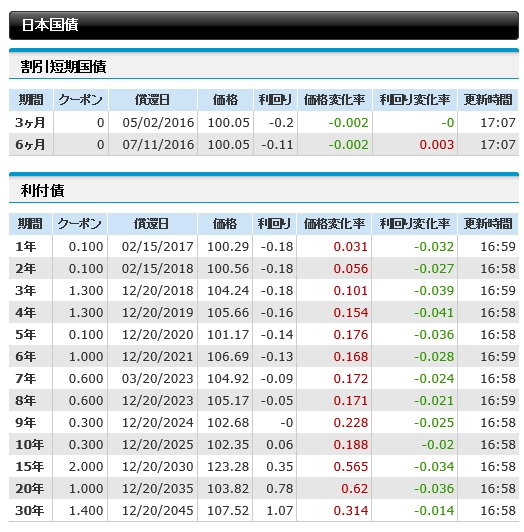Click the price 104.92

tap(228, 378)
